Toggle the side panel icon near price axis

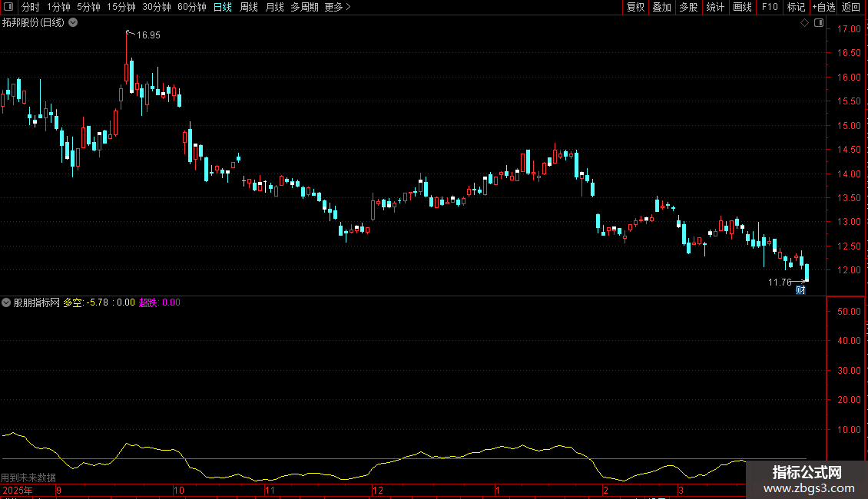pyautogui.click(x=819, y=23)
